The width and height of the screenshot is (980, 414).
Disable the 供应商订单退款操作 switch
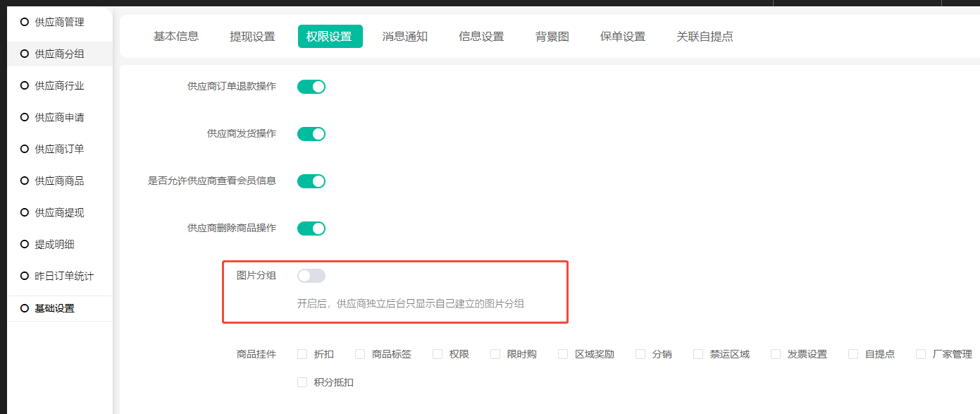click(311, 87)
